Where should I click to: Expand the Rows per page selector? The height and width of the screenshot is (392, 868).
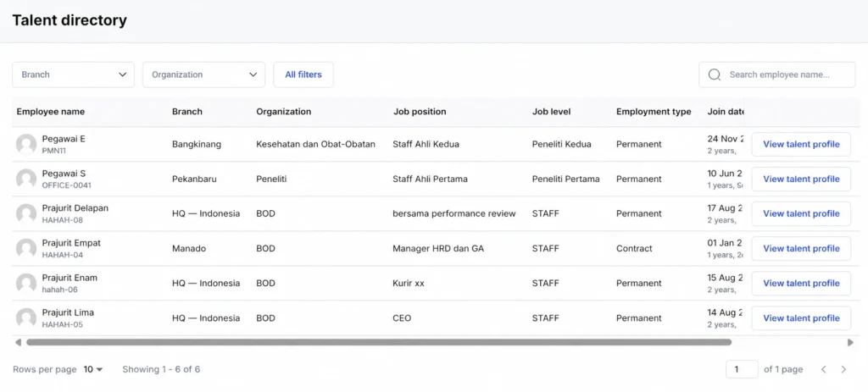pos(93,369)
